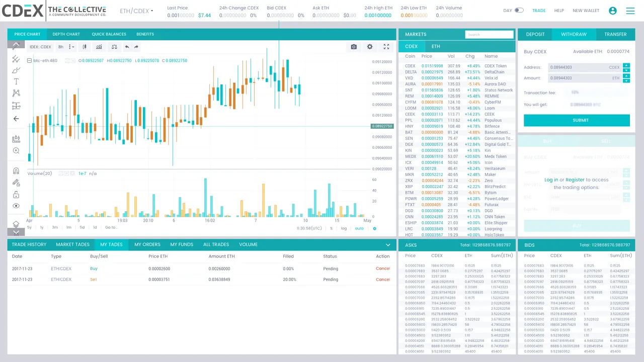
Task: Open the My Orders tab
Action: coord(147,244)
